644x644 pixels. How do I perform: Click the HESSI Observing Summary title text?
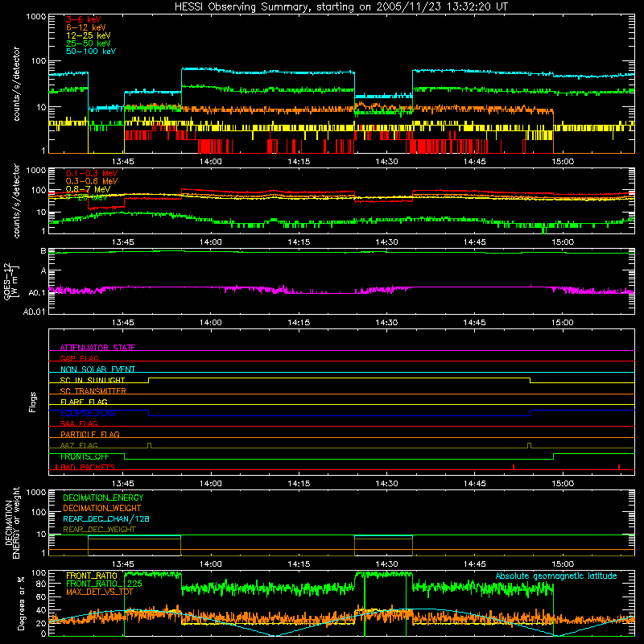pos(341,7)
